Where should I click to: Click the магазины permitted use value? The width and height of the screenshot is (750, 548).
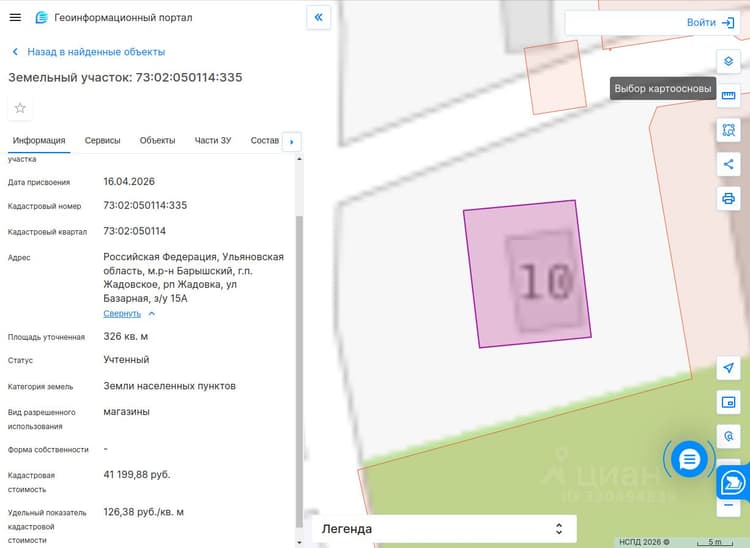point(127,412)
